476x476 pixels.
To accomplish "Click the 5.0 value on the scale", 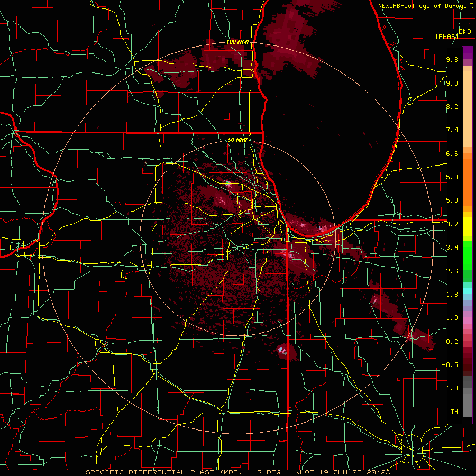I will (452, 200).
